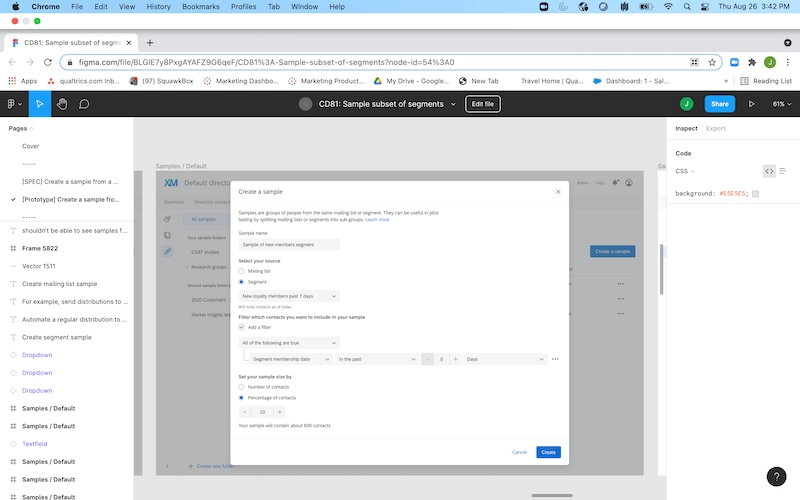Viewport: 800px width, 500px height.
Task: Open Segment membership date dropdown
Action: click(291, 359)
